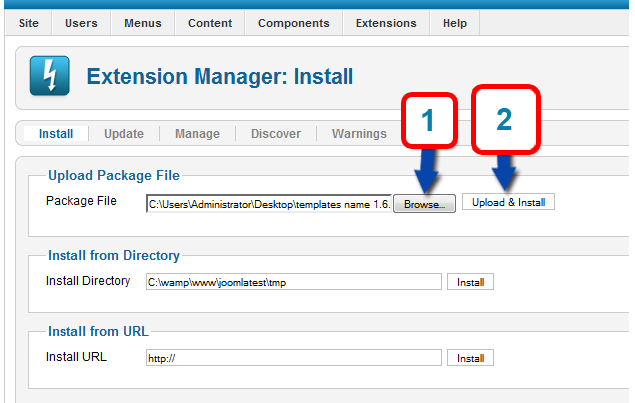Open the Users menu
635x403 pixels.
coord(82,23)
